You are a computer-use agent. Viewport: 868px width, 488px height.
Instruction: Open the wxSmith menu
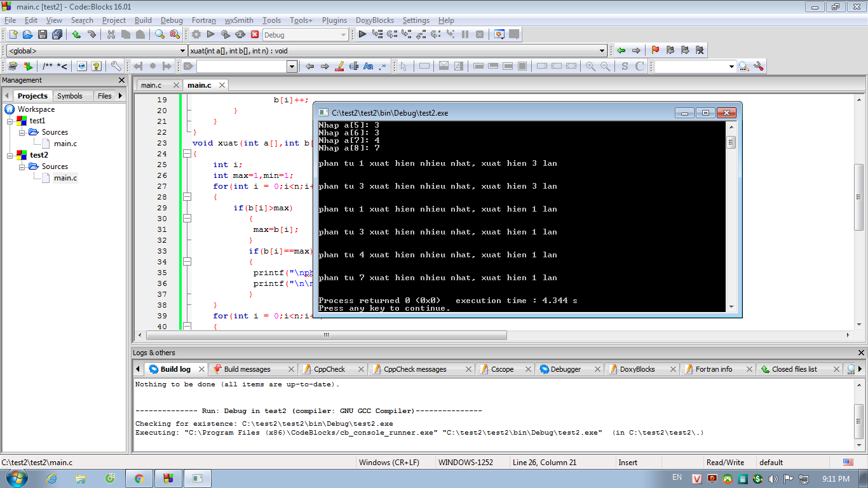pyautogui.click(x=239, y=20)
